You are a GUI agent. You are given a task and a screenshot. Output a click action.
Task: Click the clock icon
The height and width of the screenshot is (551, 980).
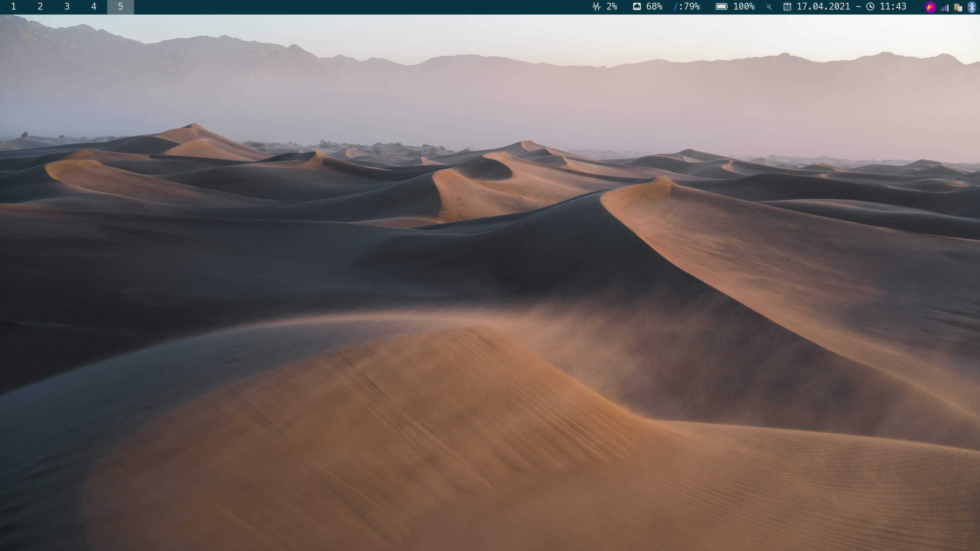(870, 7)
